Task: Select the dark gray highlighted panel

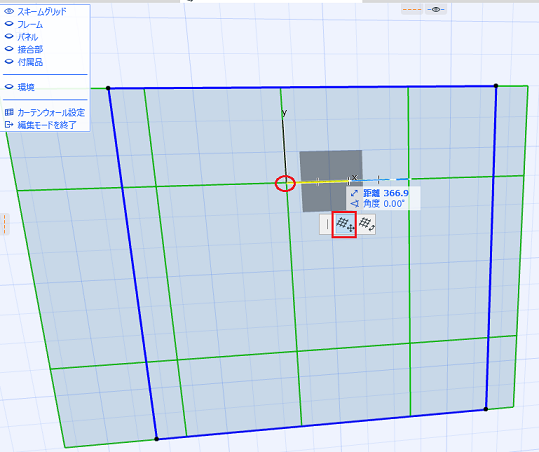Action: [331, 181]
